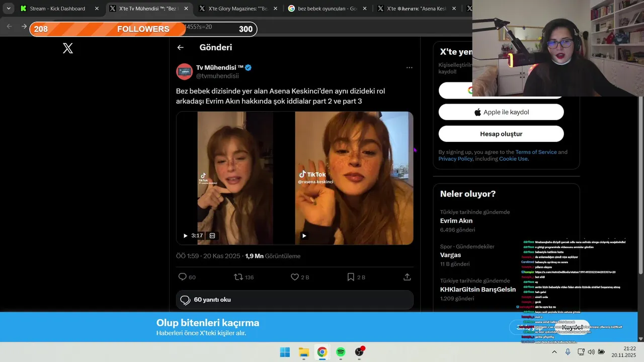Click the X logo in sidebar
The width and height of the screenshot is (644, 362).
68,48
